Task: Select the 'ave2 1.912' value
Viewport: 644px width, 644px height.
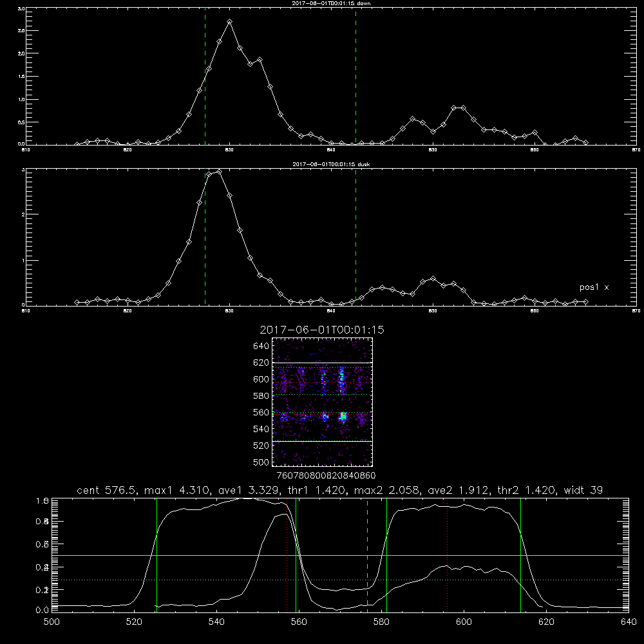Action: pyautogui.click(x=459, y=490)
